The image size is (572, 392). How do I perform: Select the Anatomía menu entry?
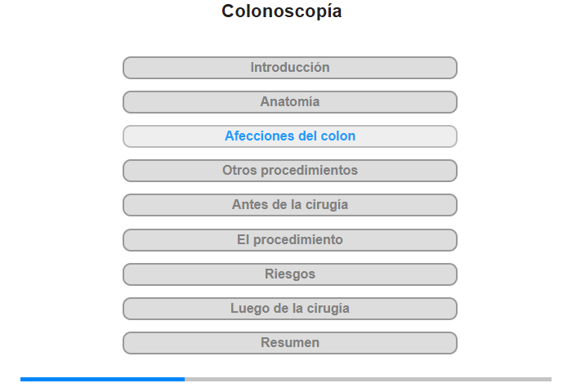pos(290,102)
